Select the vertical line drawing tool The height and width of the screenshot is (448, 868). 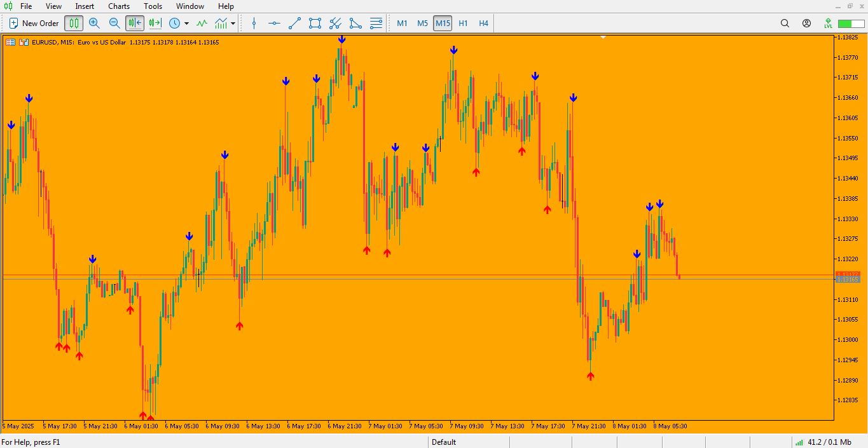click(254, 24)
